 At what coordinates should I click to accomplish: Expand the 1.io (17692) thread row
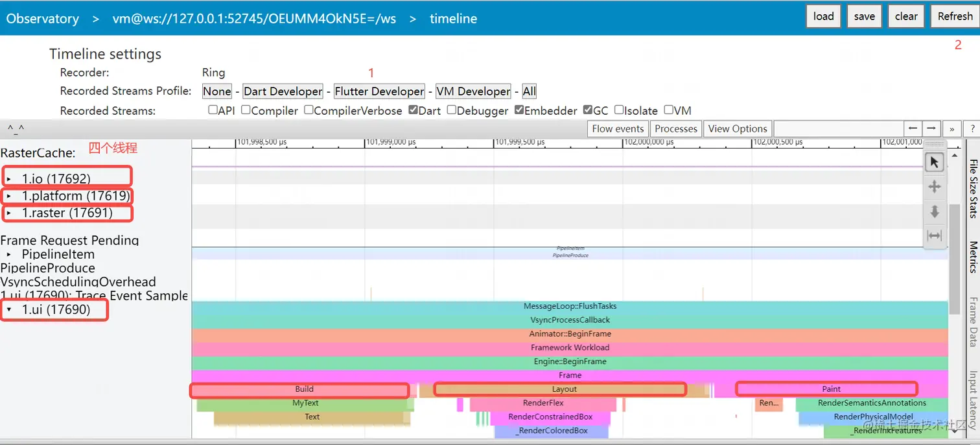(9, 178)
